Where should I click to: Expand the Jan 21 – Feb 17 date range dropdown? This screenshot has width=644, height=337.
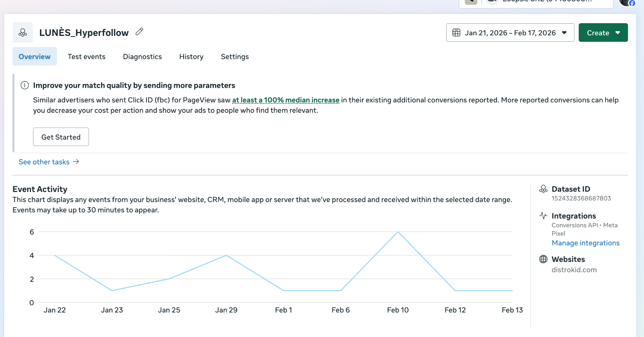point(564,33)
